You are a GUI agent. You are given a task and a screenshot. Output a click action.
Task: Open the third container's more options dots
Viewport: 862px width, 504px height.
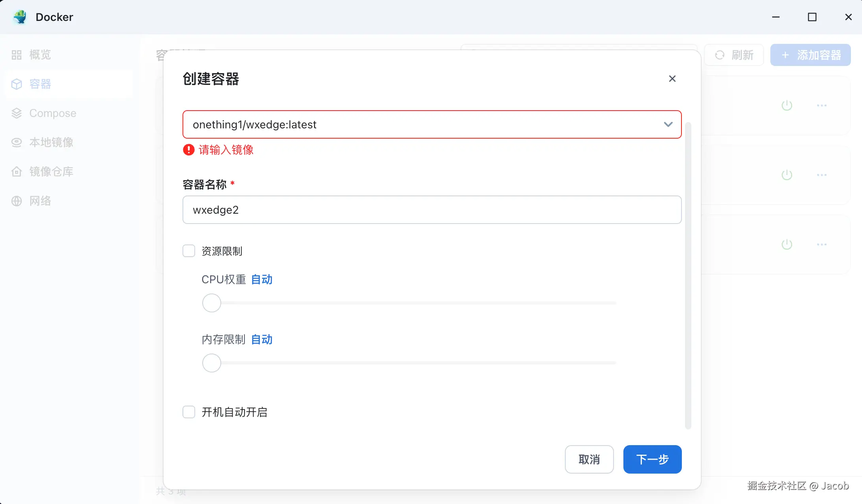pyautogui.click(x=822, y=244)
